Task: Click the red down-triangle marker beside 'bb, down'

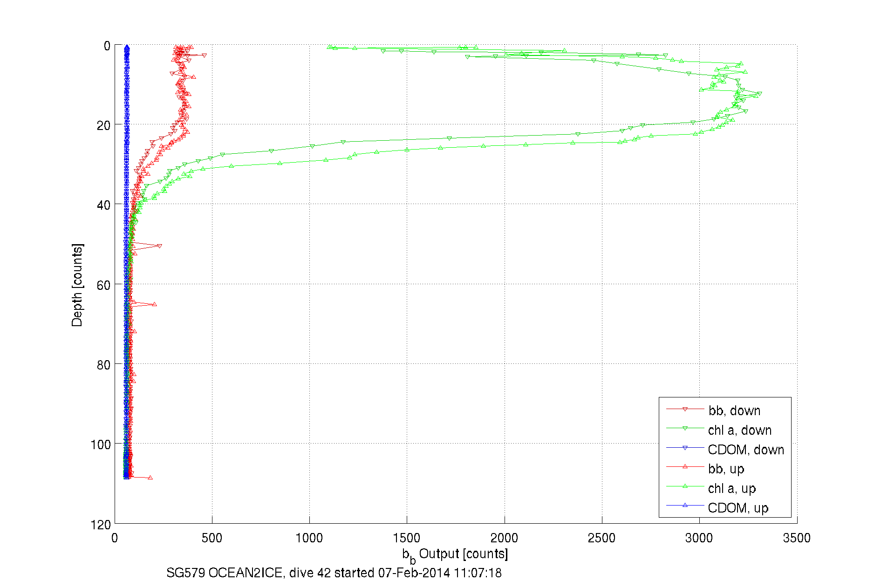Action: coord(685,409)
